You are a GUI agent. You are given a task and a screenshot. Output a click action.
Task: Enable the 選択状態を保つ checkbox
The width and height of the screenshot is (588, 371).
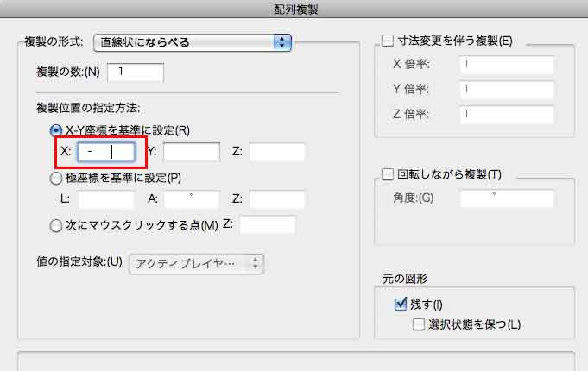coord(419,324)
